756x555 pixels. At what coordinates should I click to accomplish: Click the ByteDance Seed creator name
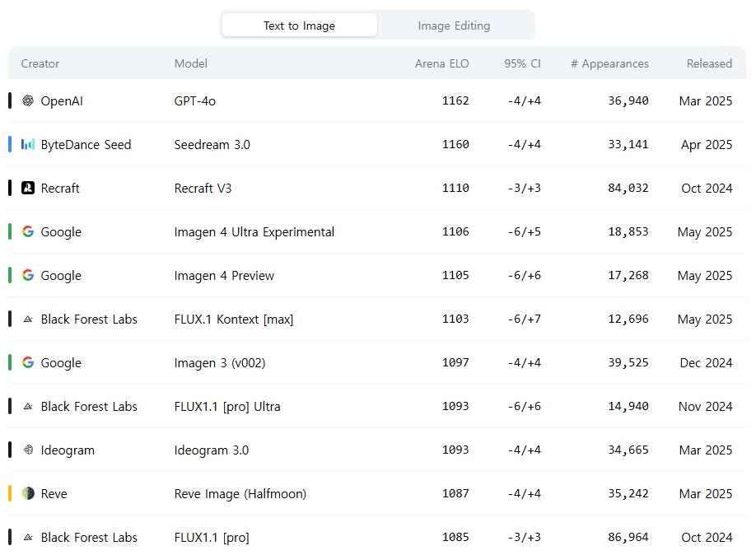point(86,145)
